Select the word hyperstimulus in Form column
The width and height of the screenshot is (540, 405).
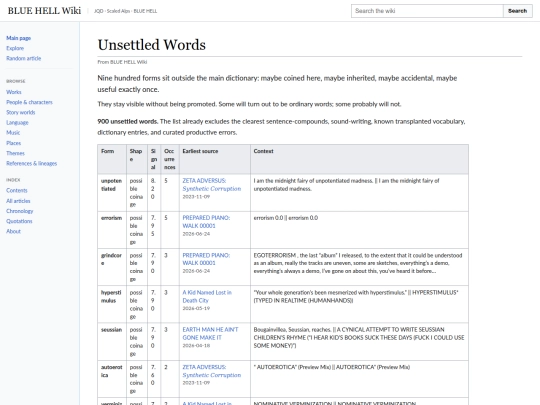pos(111,297)
